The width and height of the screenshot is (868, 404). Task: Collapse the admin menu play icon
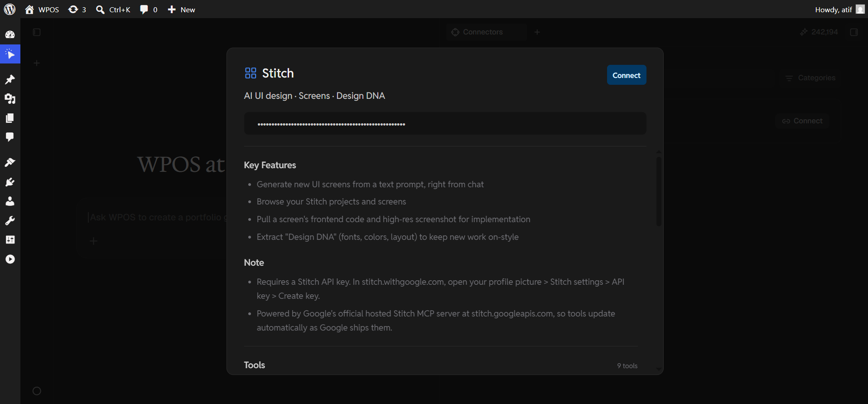[x=10, y=259]
